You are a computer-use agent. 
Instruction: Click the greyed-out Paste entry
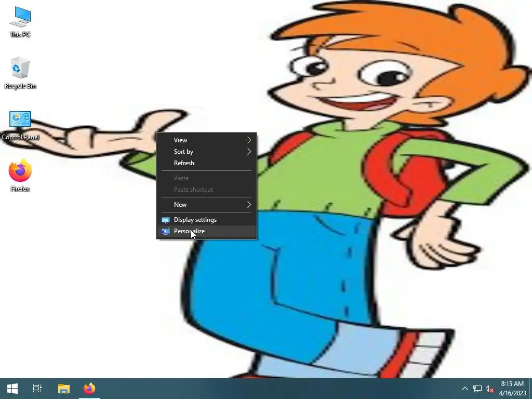(x=206, y=178)
